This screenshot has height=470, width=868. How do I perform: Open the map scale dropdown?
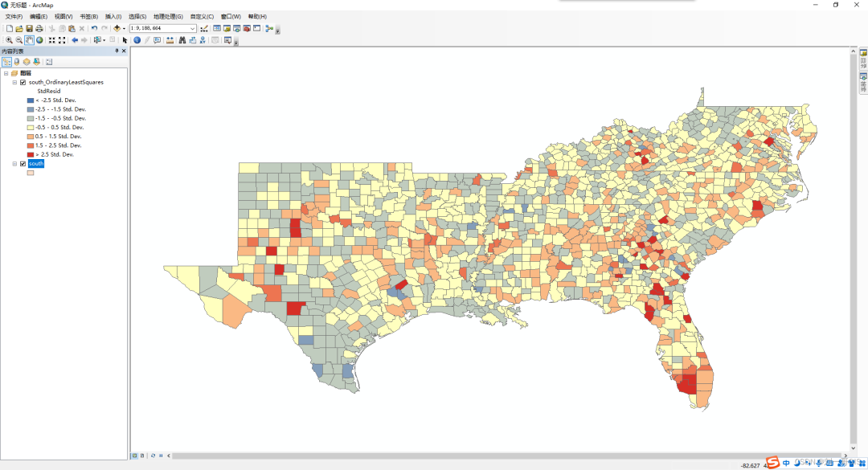[x=192, y=28]
